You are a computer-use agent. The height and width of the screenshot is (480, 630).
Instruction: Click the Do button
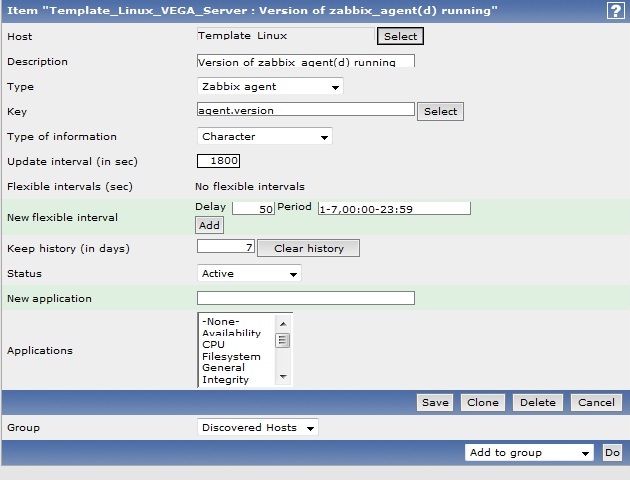tap(612, 453)
